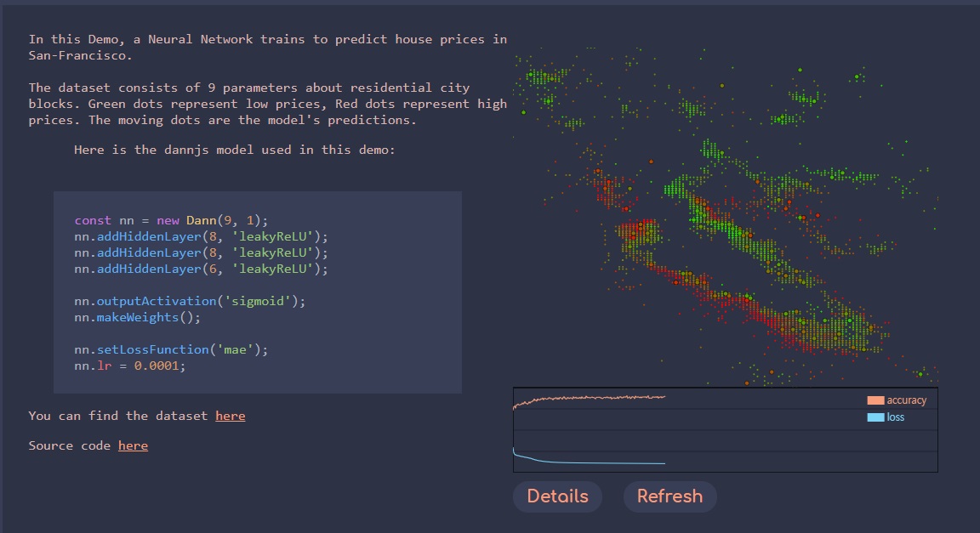Click the code line 'nn.makeWeights();'
Image resolution: width=980 pixels, height=533 pixels.
(138, 318)
